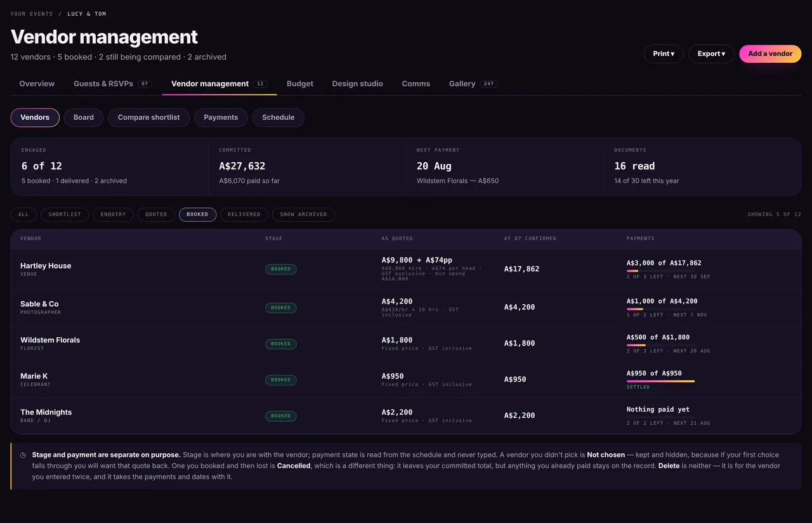Open the Schedule view
Image resolution: width=812 pixels, height=523 pixels.
coord(278,117)
